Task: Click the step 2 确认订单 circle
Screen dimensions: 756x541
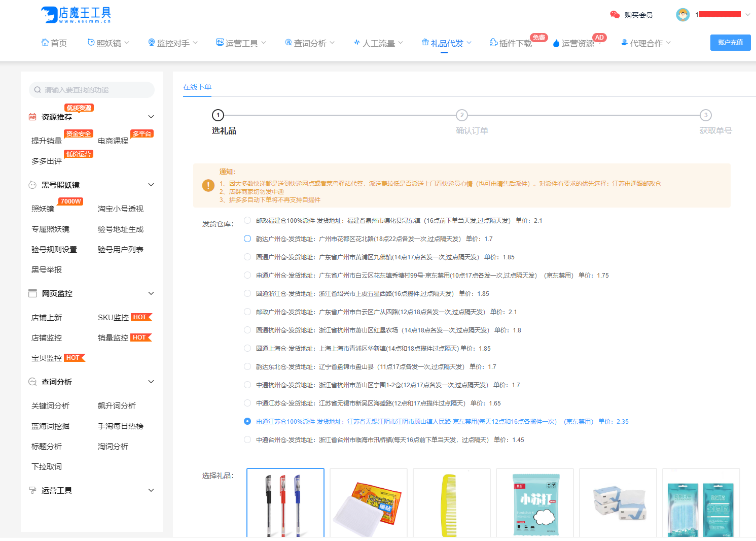Action: pos(462,115)
